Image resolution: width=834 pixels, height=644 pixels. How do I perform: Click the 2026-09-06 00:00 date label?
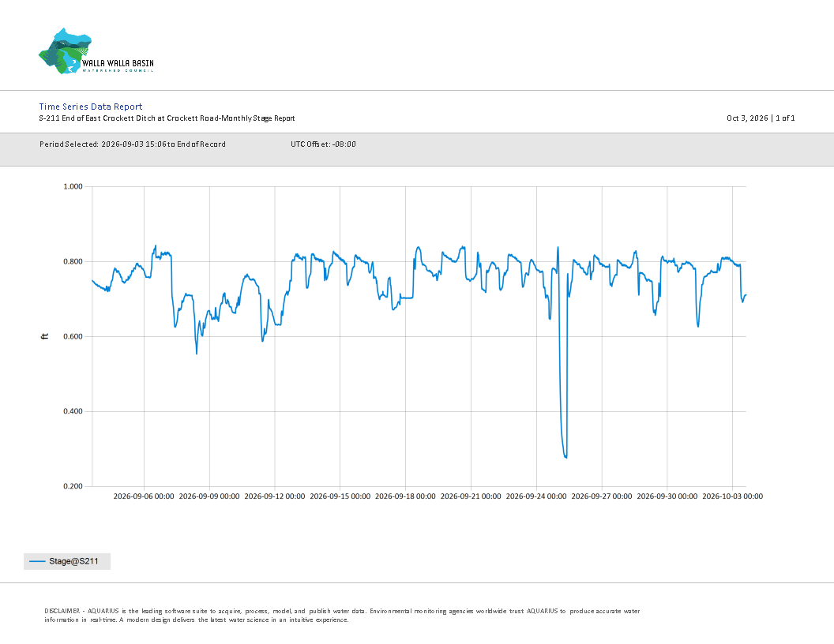pyautogui.click(x=144, y=496)
